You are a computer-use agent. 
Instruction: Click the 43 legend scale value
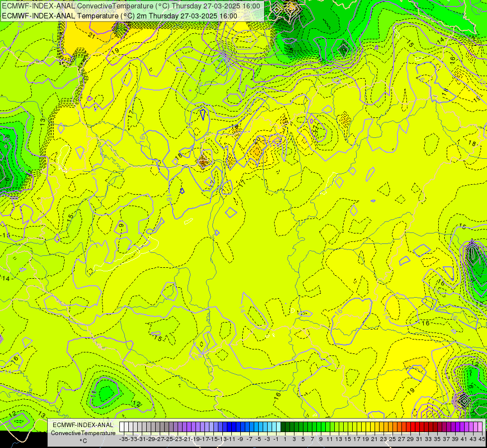pyautogui.click(x=473, y=439)
